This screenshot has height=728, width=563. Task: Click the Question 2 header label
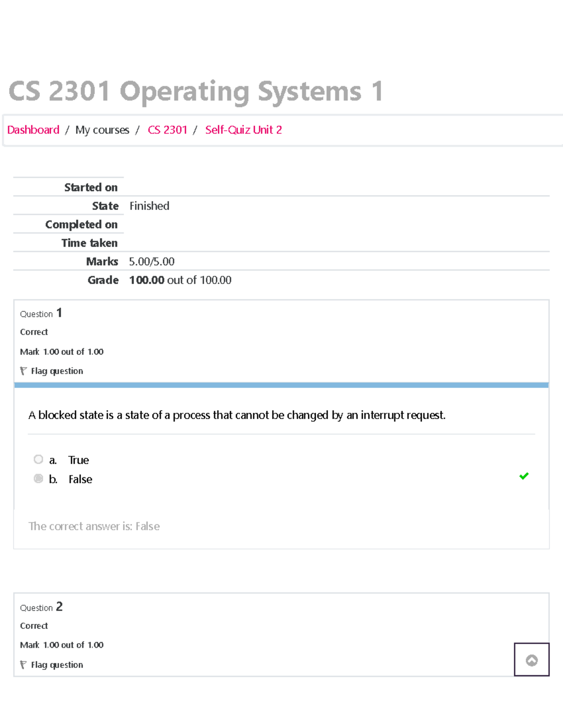41,607
